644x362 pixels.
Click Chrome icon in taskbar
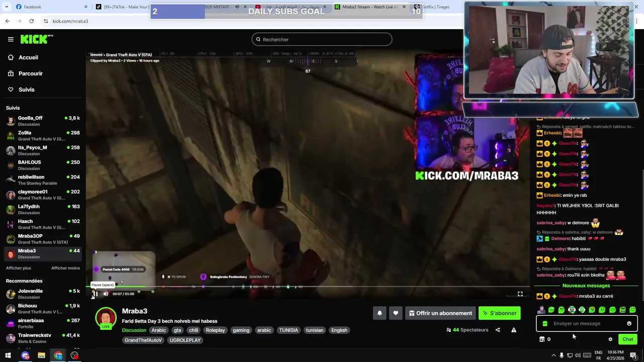tap(58, 355)
